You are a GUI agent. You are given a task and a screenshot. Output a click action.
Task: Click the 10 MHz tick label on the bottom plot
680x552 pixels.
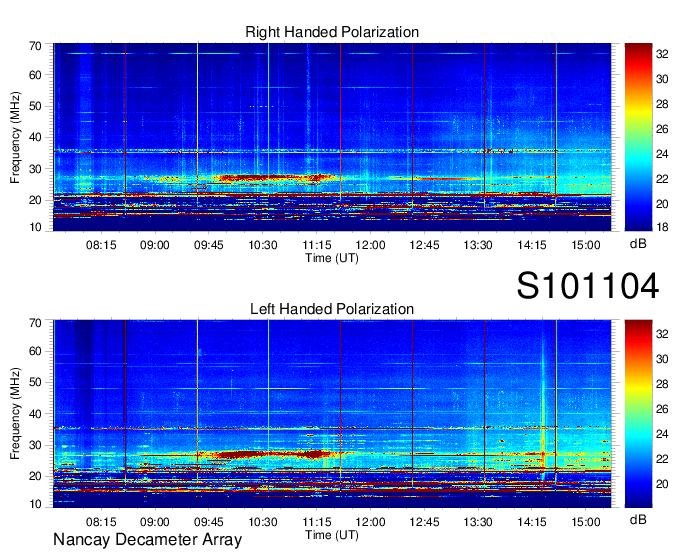coord(35,504)
